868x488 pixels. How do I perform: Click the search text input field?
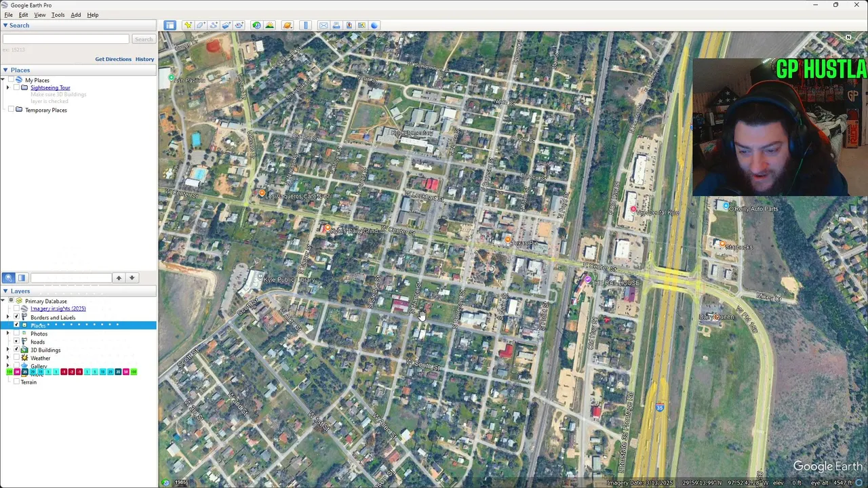66,39
